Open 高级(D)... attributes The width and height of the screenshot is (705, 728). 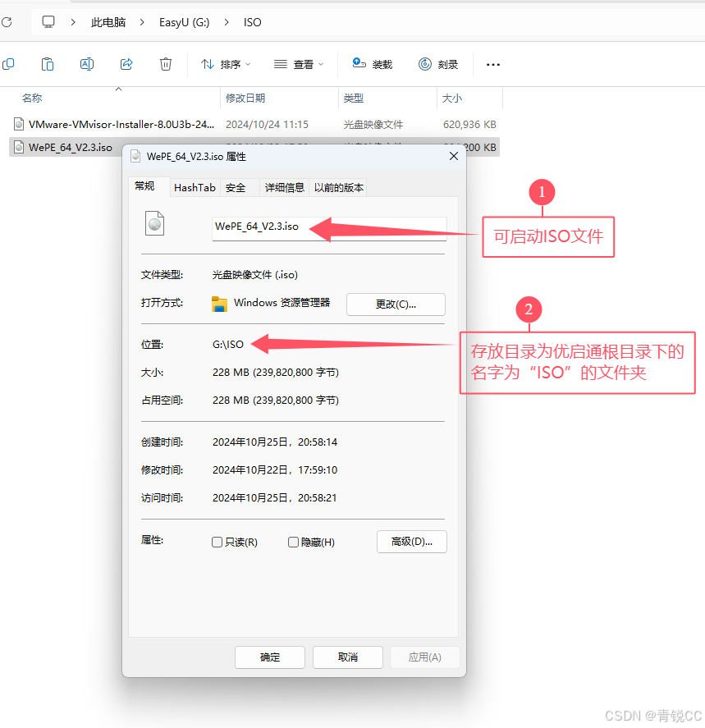pyautogui.click(x=412, y=542)
